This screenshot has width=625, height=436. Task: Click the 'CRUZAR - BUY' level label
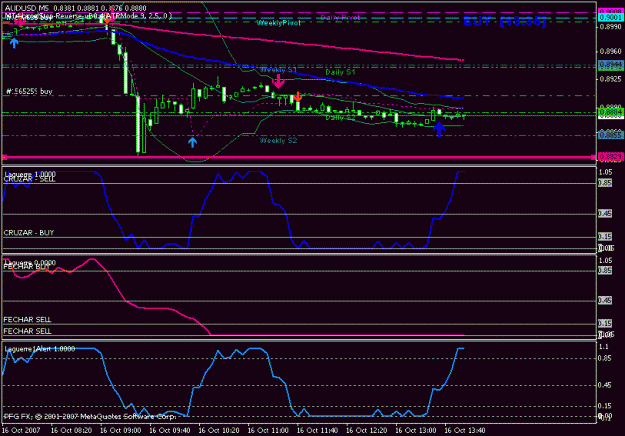29,233
